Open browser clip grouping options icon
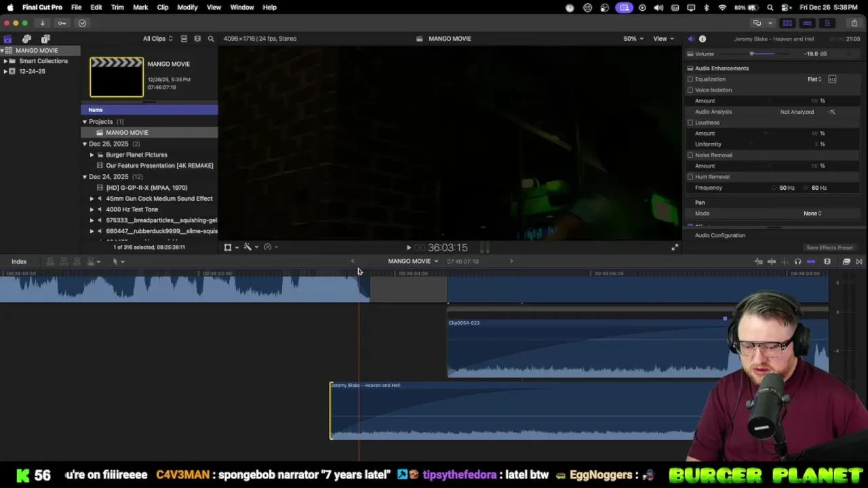 point(197,39)
